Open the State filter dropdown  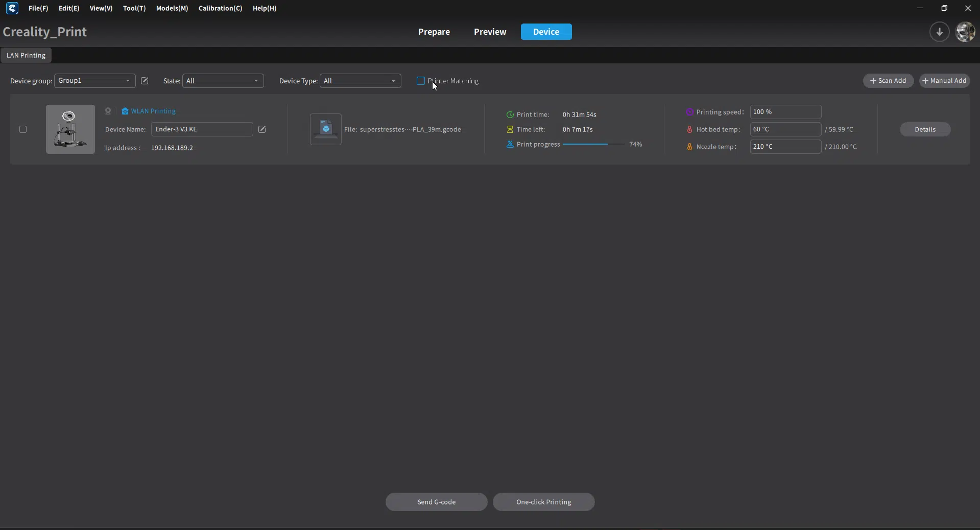[223, 81]
